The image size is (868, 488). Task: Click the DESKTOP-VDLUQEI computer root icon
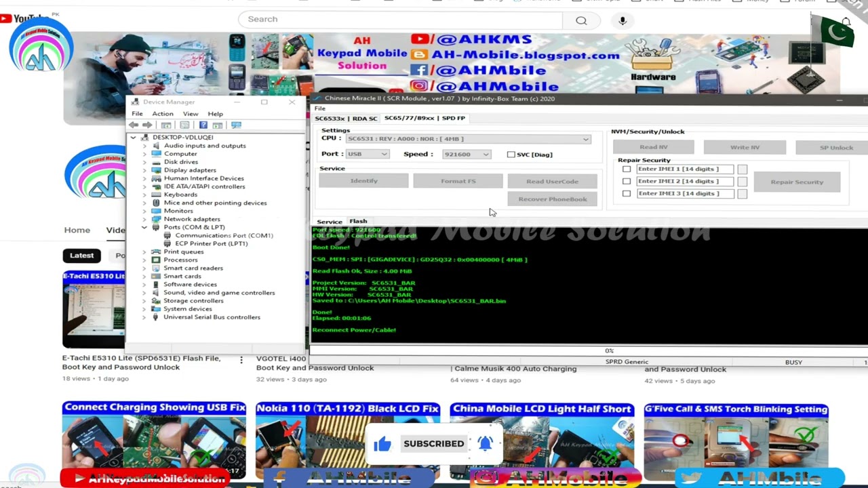145,138
